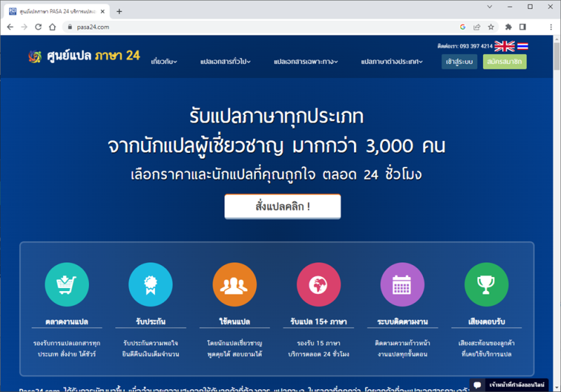Click the สั่งแปลคลิก ! order button
Screen dimensions: 561x392
283,207
